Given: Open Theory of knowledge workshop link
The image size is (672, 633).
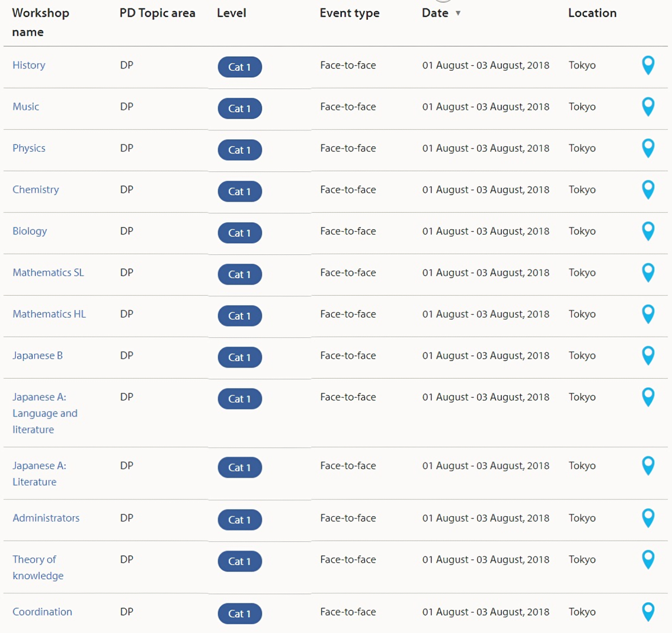Looking at the screenshot, I should [37, 567].
